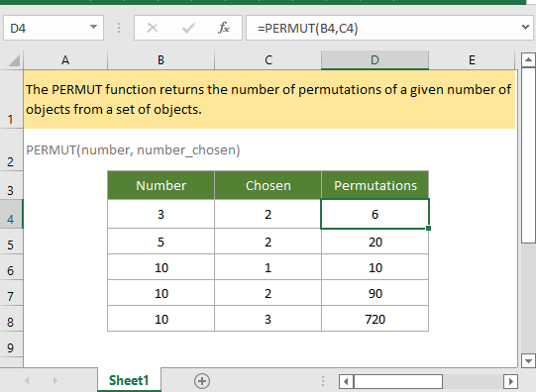536x392 pixels.
Task: Click the horizontal scrollbar thumb
Action: coord(398,381)
